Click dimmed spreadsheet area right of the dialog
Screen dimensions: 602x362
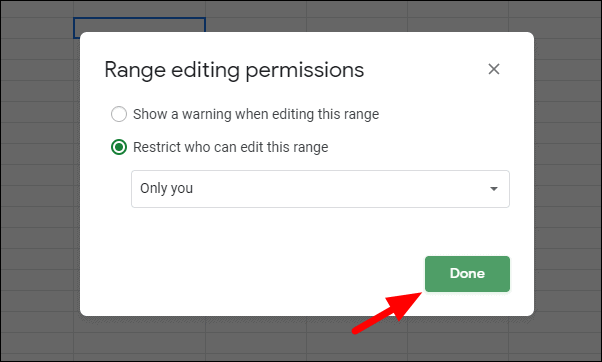tap(567, 175)
